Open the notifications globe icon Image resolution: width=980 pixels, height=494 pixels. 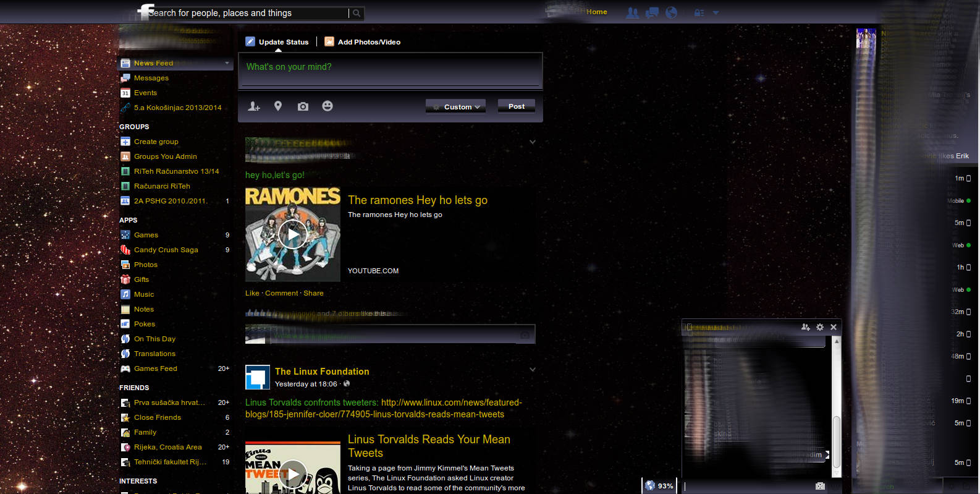[x=672, y=12]
